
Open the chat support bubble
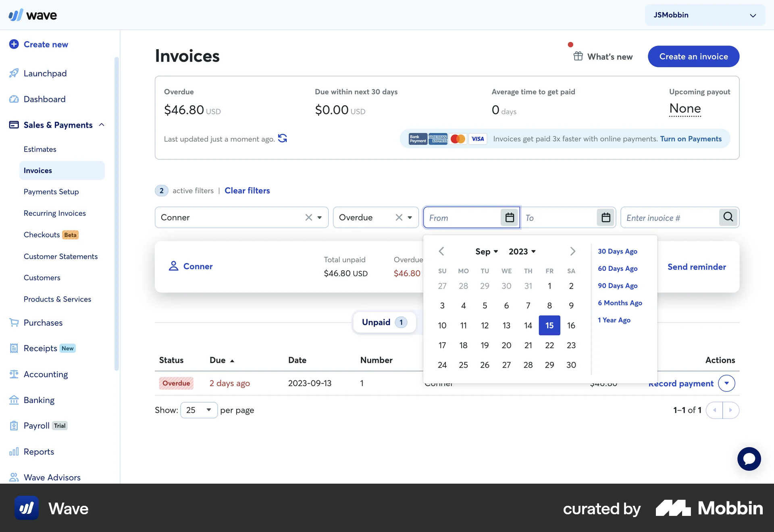[x=749, y=459]
